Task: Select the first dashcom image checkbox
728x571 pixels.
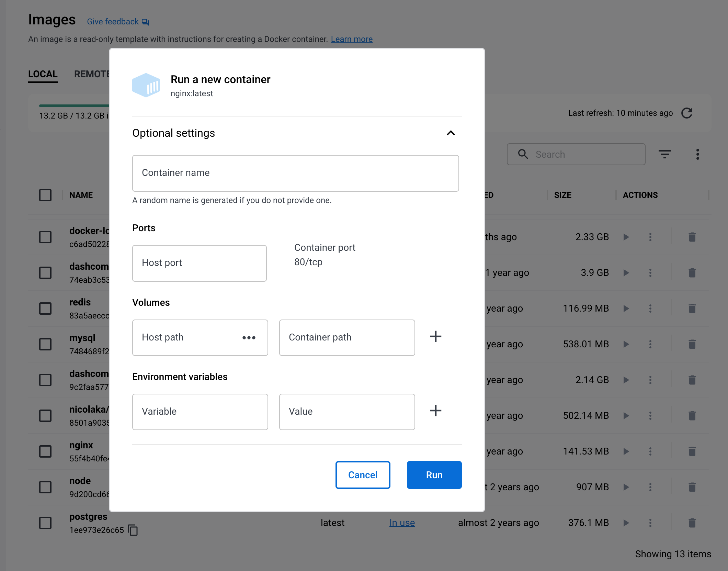Action: [x=45, y=273]
